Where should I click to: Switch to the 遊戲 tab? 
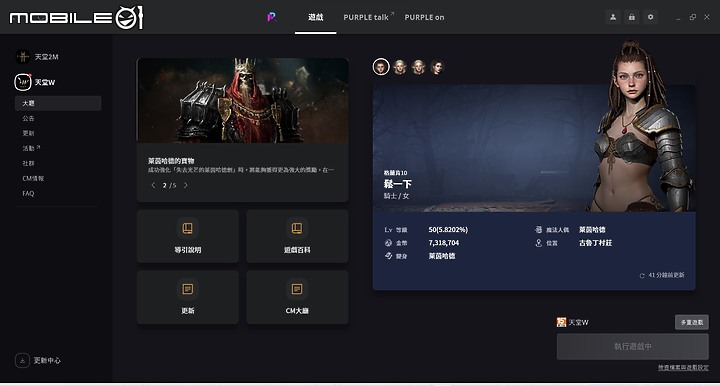[x=315, y=17]
